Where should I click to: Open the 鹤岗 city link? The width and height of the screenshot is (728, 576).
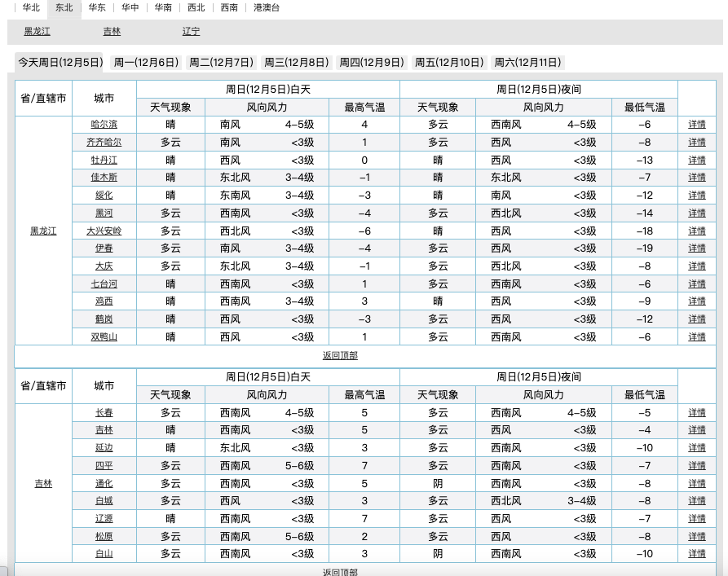tap(104, 319)
